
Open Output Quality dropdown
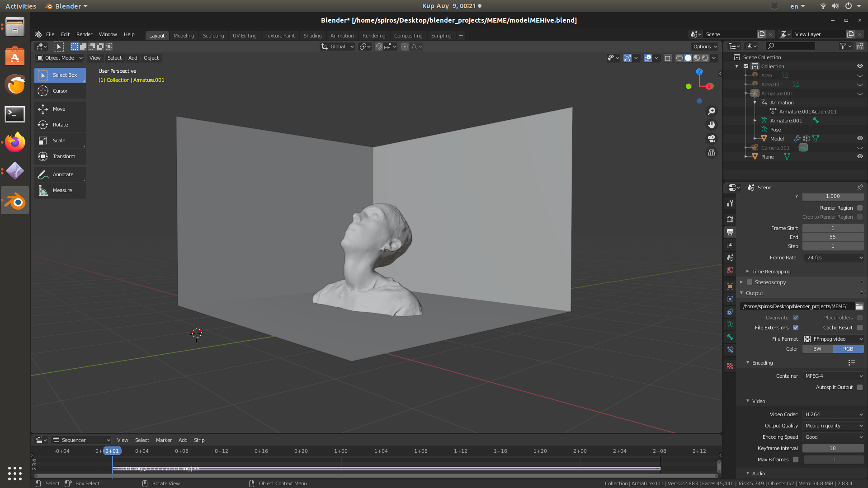(834, 426)
